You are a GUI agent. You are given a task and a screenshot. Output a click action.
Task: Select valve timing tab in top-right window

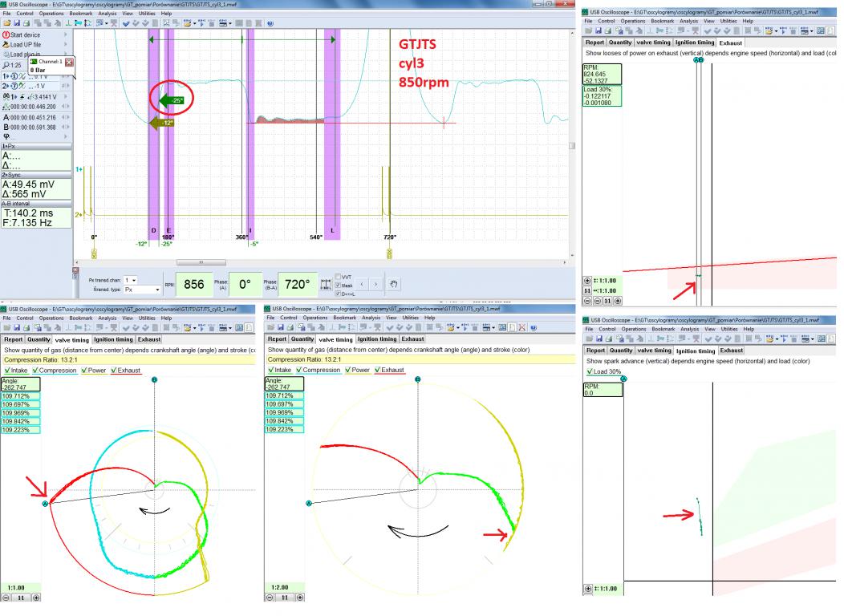[654, 42]
